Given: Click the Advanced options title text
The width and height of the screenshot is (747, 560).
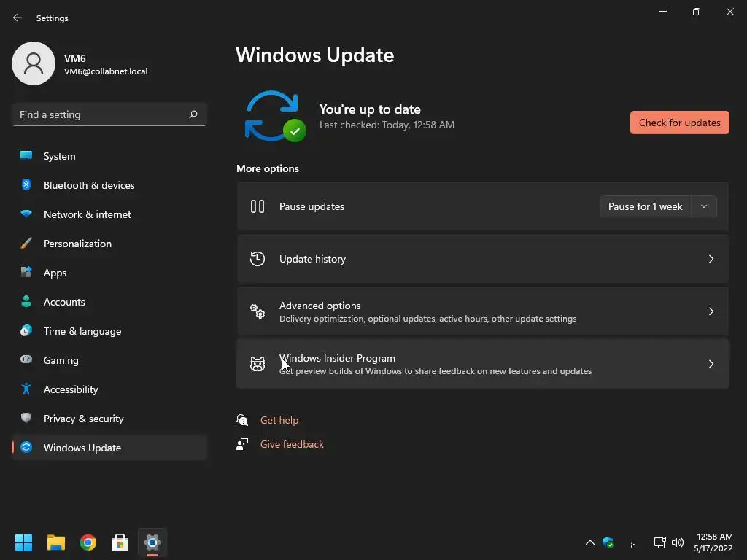Looking at the screenshot, I should [x=320, y=306].
